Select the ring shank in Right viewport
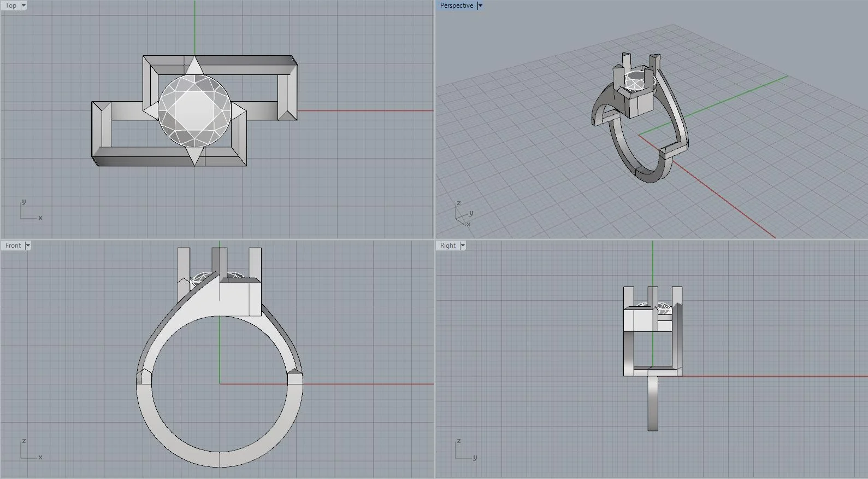The width and height of the screenshot is (868, 479). click(x=653, y=404)
